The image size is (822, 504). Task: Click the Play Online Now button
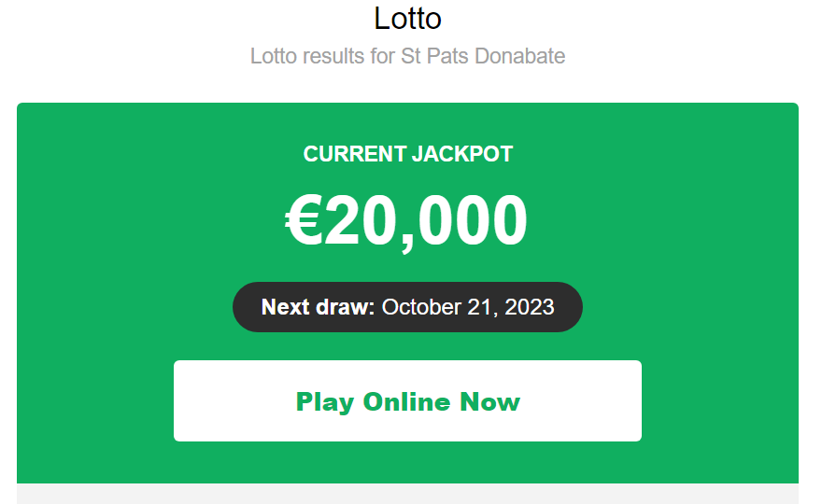(x=407, y=401)
